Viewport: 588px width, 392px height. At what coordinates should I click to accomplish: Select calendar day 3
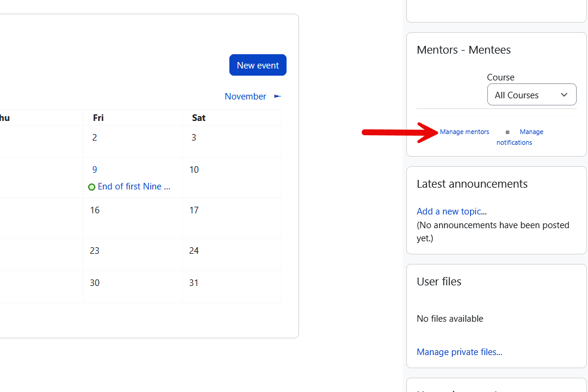(x=194, y=137)
